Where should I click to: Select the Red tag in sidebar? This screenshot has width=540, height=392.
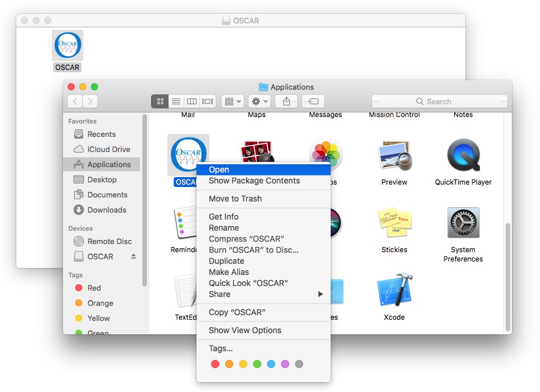pyautogui.click(x=101, y=288)
